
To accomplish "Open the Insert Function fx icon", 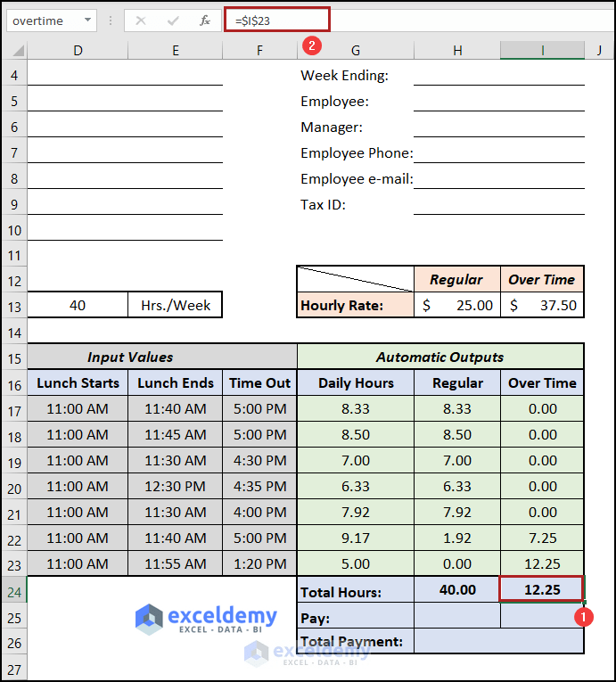I will pos(205,21).
